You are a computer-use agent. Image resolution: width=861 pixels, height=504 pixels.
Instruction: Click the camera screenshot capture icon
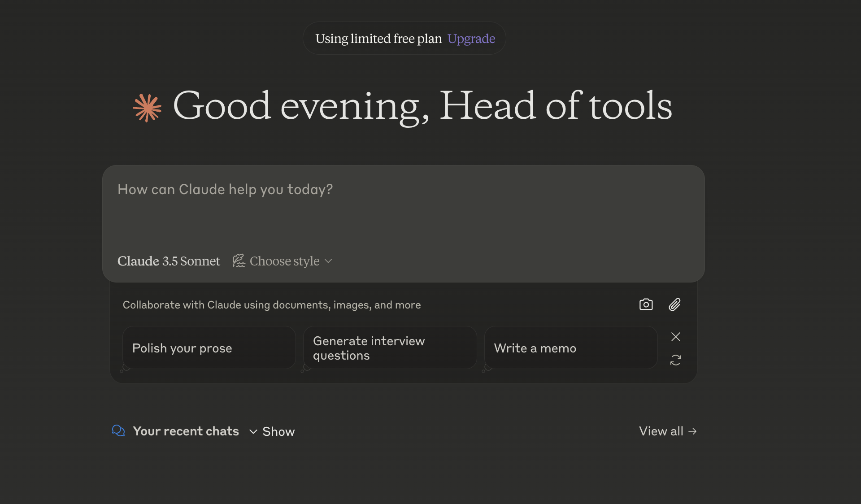click(x=646, y=304)
